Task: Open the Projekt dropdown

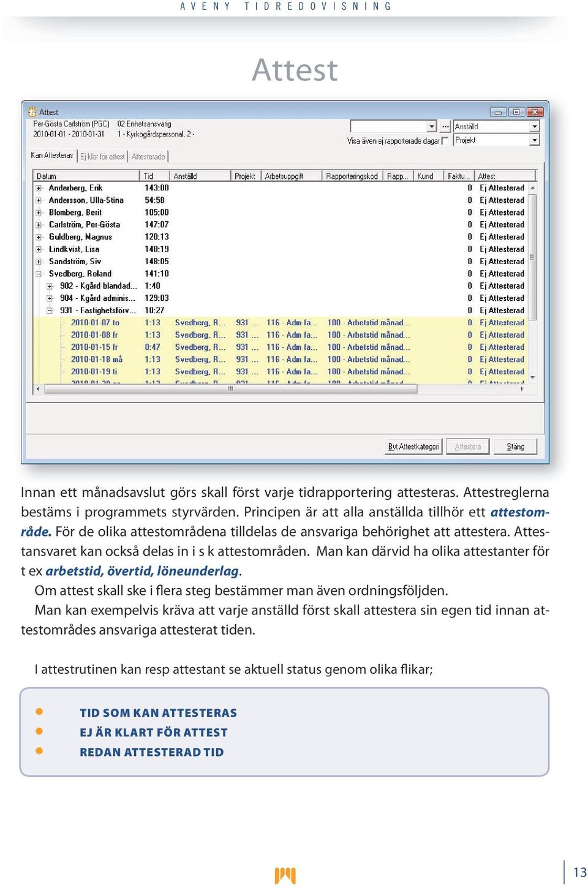Action: 535,140
